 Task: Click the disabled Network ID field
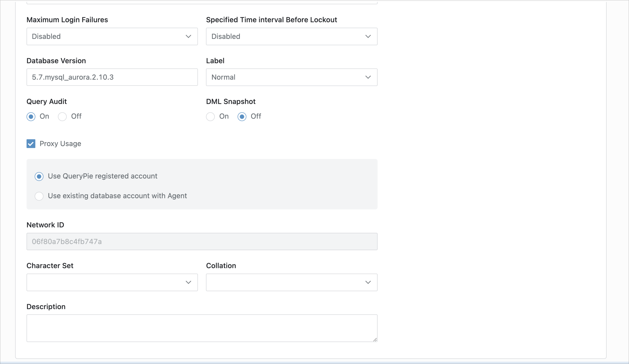coord(202,241)
